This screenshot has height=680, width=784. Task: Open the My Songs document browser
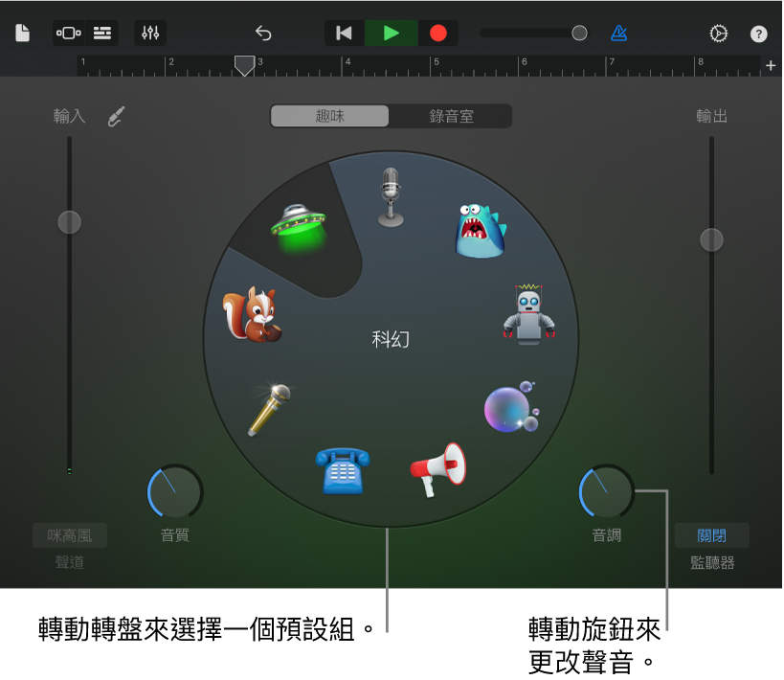click(23, 33)
